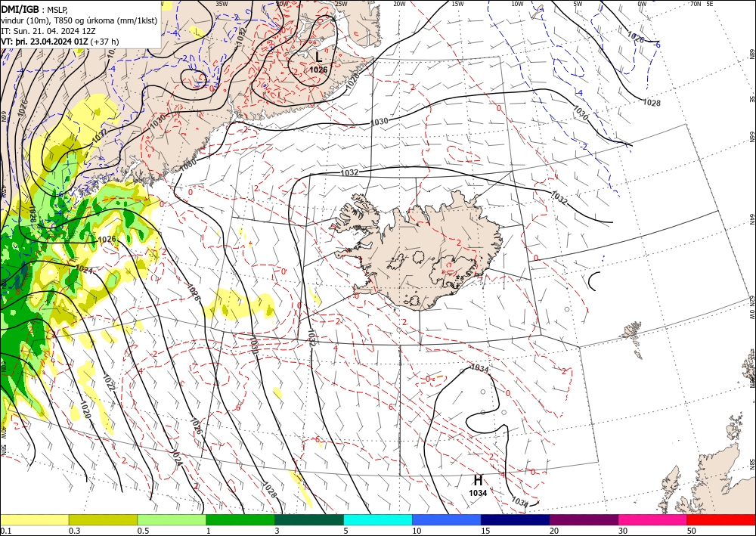Pick the blue 10–15 legend swatch

point(447,519)
